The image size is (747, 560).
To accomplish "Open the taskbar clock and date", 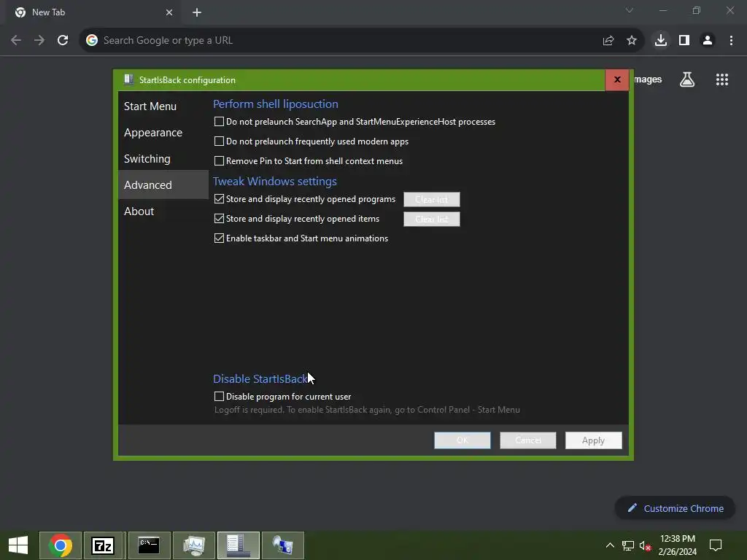I will [x=678, y=545].
